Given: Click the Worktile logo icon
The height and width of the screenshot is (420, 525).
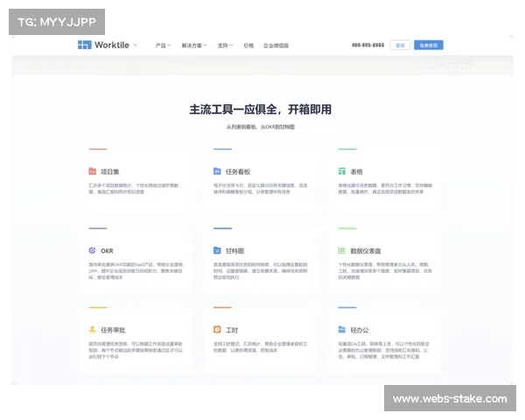Looking at the screenshot, I should [84, 45].
